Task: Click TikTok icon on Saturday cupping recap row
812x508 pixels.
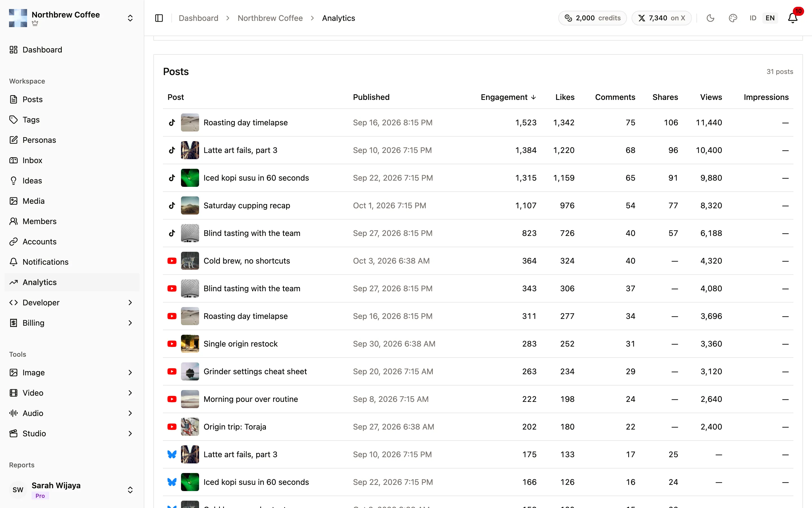Action: [x=172, y=206]
